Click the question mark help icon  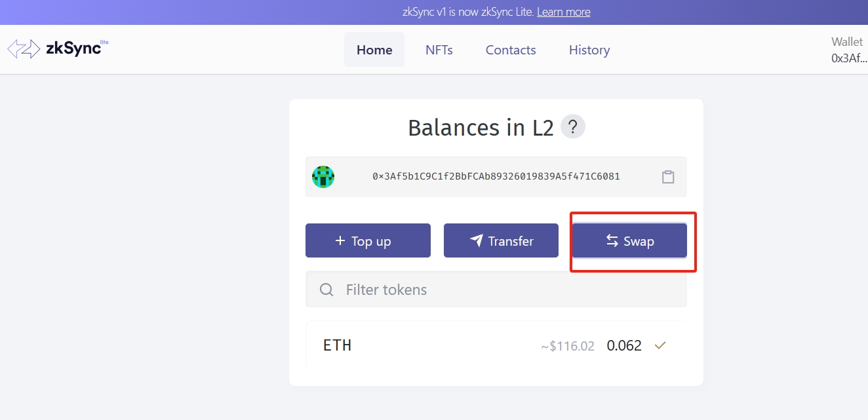pyautogui.click(x=573, y=126)
